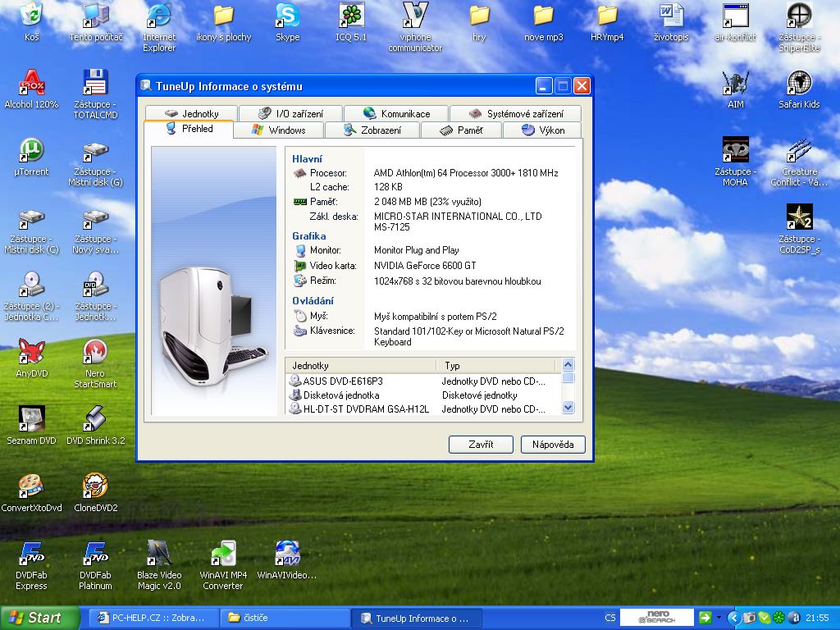This screenshot has width=840, height=630.
Task: Switch to the Windows tab
Action: (278, 130)
